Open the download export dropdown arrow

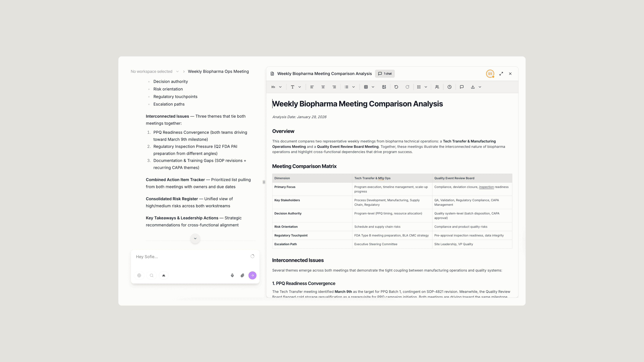pos(480,87)
